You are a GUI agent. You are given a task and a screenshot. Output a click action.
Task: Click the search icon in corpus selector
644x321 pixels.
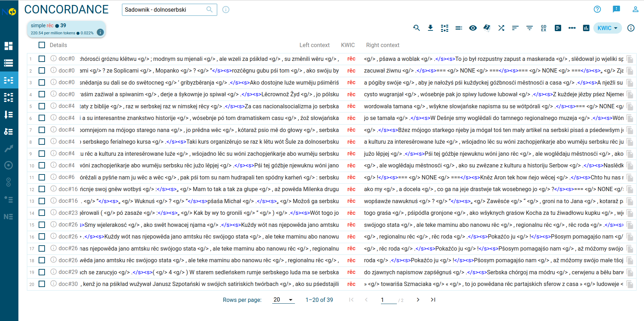pyautogui.click(x=210, y=10)
